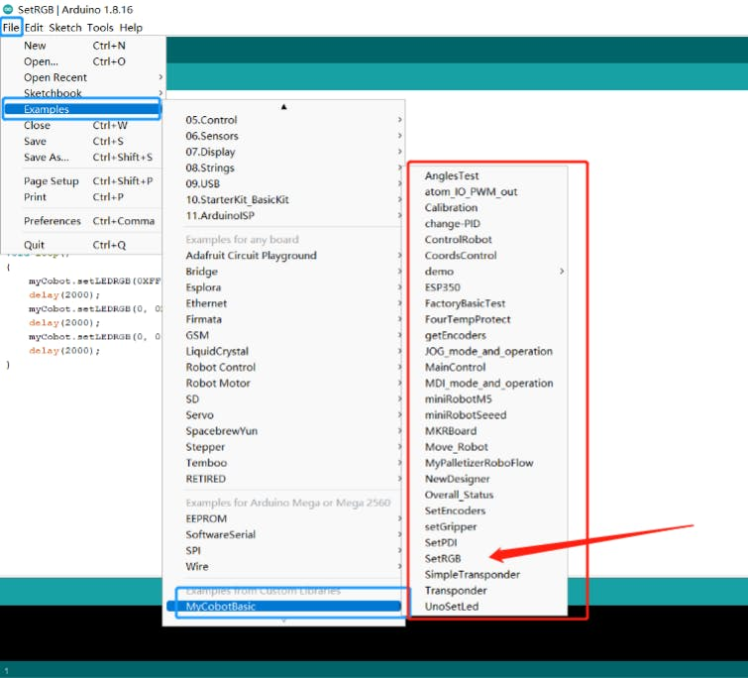Expand the Open Recent submenu

click(x=83, y=77)
